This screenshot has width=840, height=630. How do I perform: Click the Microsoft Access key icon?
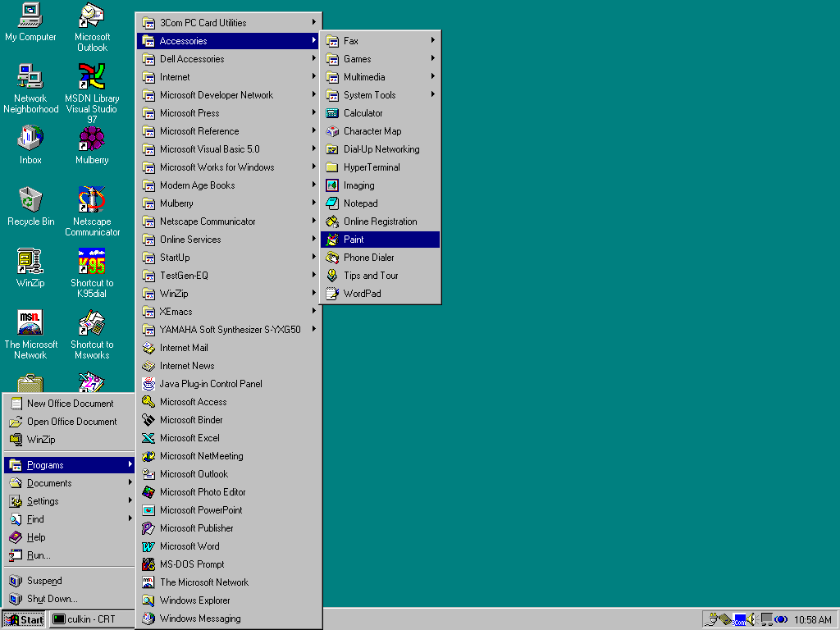tap(148, 402)
